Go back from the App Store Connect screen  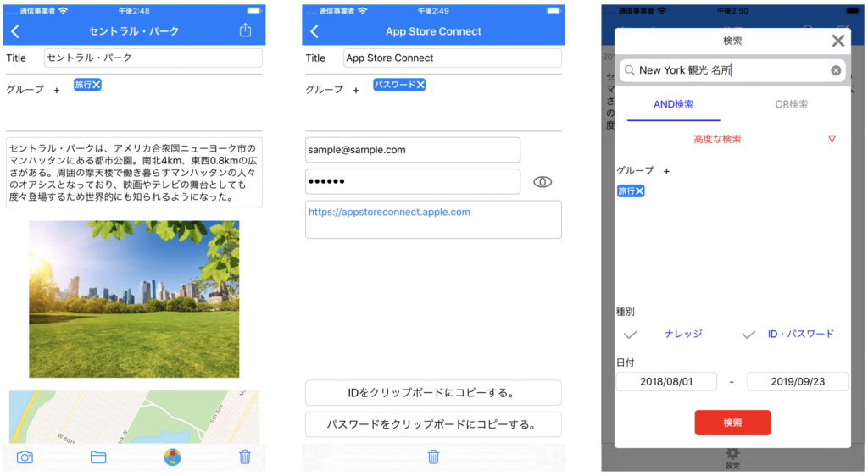tap(315, 31)
